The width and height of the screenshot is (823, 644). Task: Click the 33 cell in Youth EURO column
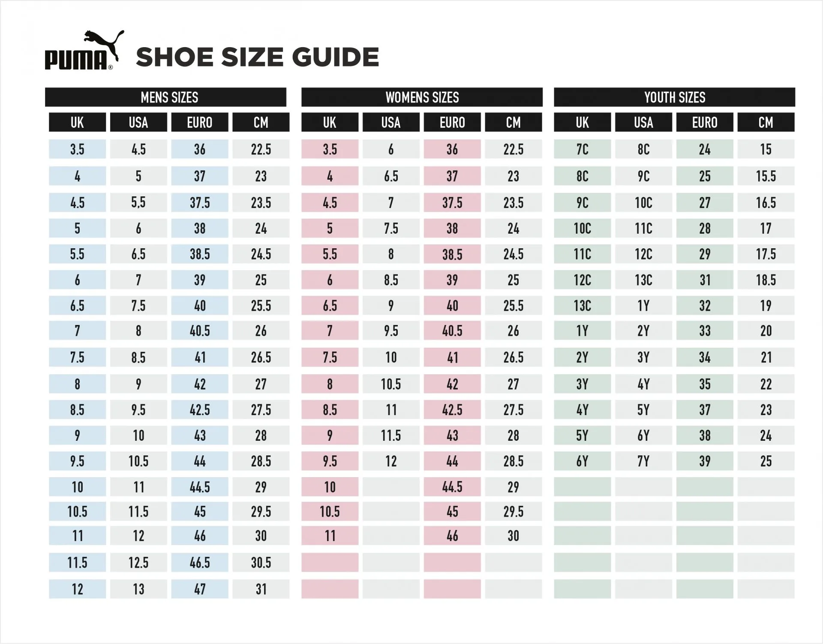705,331
